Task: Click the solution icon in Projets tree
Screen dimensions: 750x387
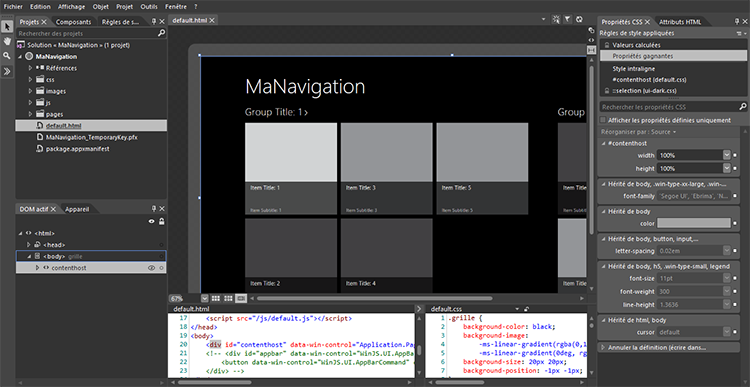Action: 21,45
